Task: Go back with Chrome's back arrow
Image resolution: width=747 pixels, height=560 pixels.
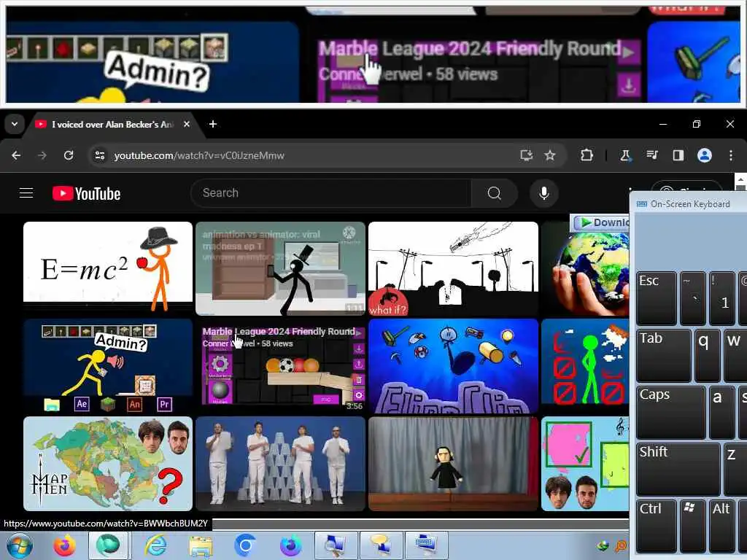Action: [16, 155]
